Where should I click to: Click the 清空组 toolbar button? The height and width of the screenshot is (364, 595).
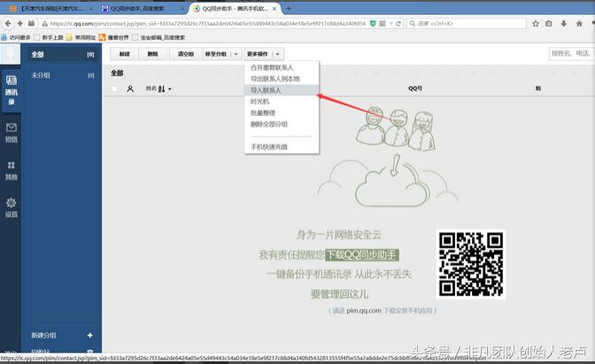coord(186,54)
